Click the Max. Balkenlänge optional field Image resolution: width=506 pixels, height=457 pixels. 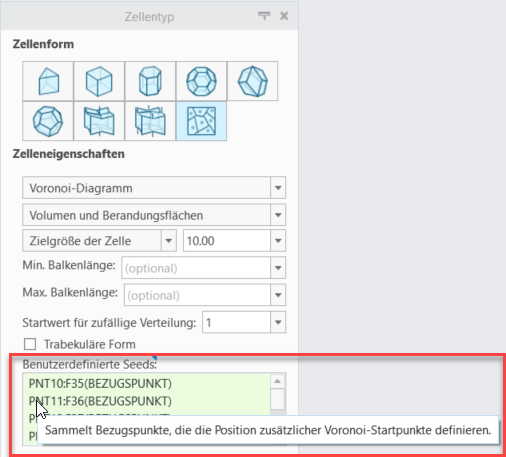197,295
